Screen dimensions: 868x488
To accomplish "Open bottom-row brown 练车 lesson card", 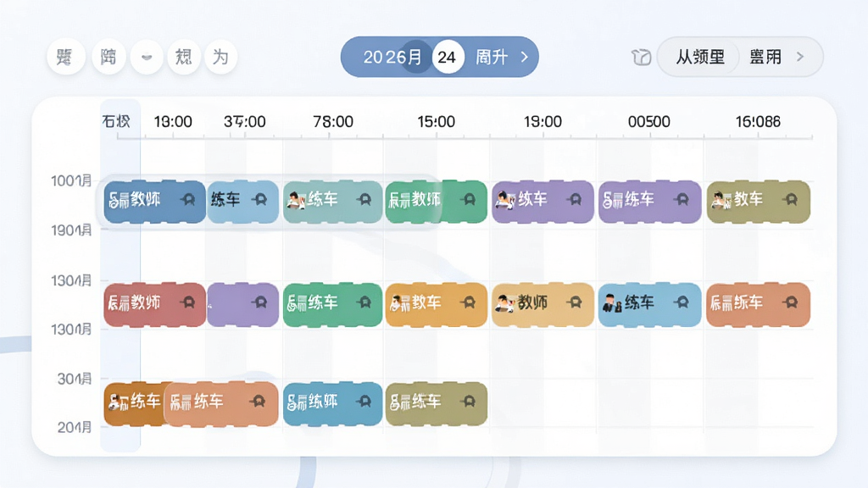I will (x=134, y=403).
